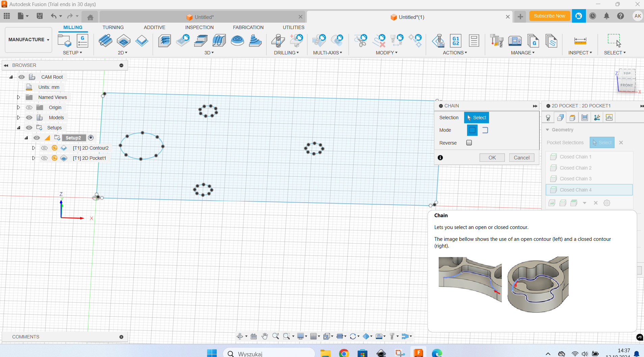Click the Trim modify scissors icon
Image resolution: width=644 pixels, height=357 pixels.
pyautogui.click(x=361, y=41)
